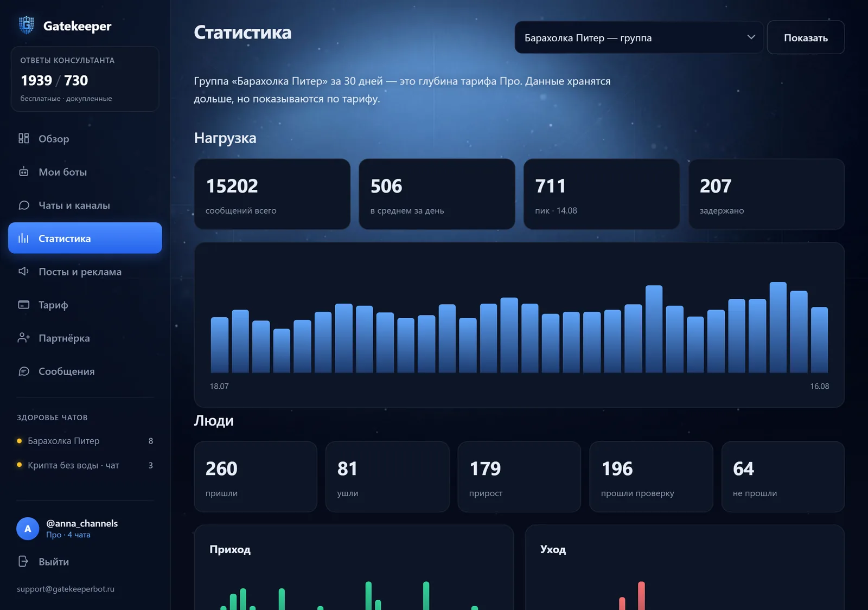Click the last bar above 16.08 in the load chart
This screenshot has height=610, width=868.
point(819,340)
